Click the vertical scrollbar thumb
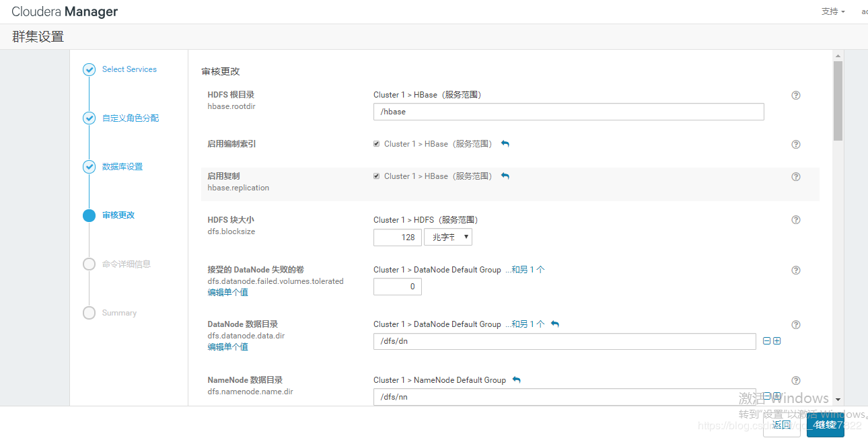Viewport: 868px width, 438px height. click(838, 101)
